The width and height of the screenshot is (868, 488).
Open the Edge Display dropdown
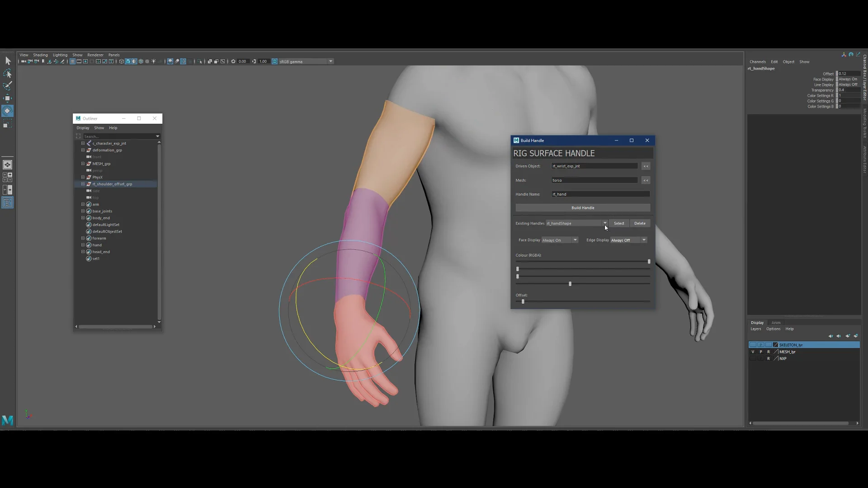pos(629,240)
